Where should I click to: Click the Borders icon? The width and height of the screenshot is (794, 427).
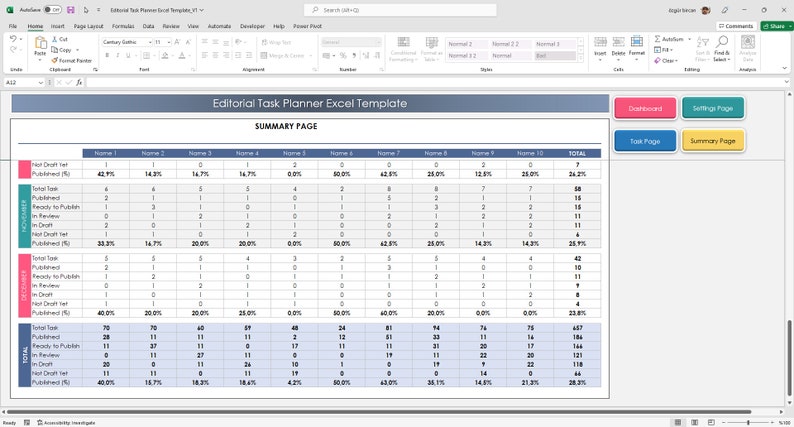pos(146,55)
